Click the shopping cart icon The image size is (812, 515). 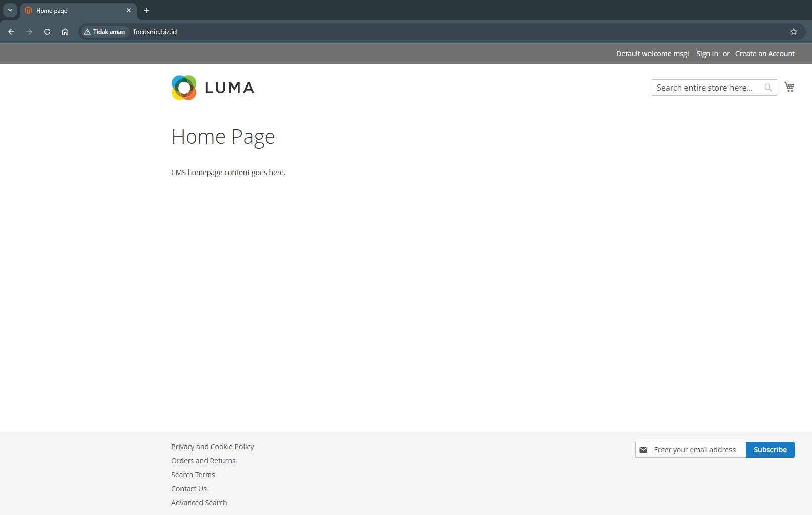coord(789,87)
